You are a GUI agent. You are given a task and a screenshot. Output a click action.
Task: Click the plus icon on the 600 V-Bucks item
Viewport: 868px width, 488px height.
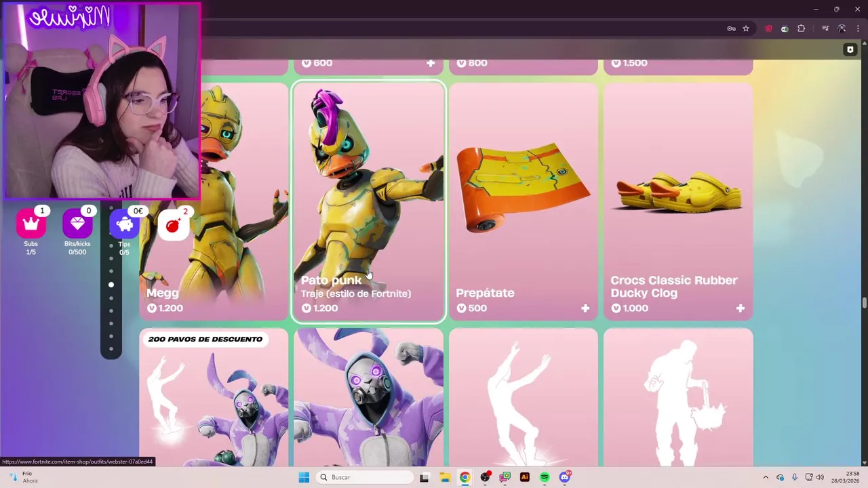pyautogui.click(x=431, y=63)
